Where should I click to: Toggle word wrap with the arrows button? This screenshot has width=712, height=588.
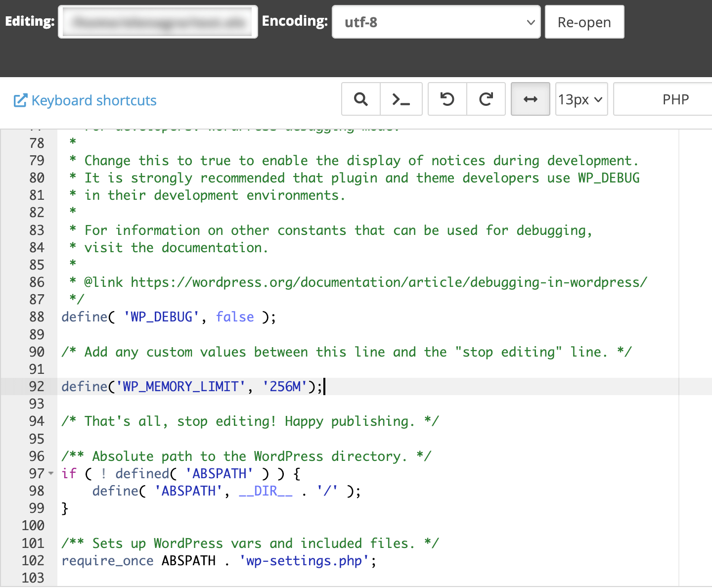pyautogui.click(x=530, y=99)
